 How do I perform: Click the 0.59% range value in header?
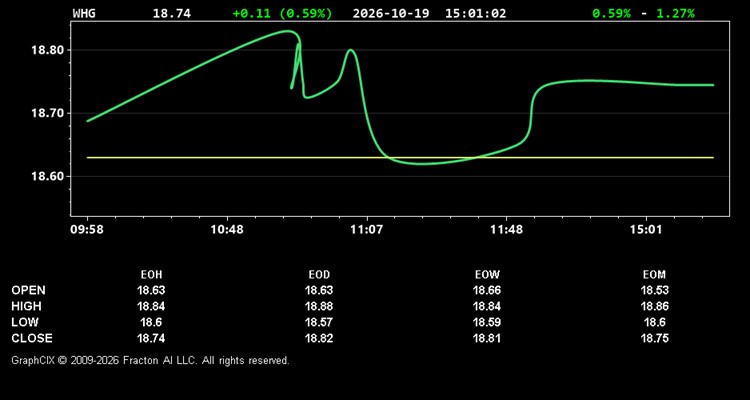click(x=611, y=13)
